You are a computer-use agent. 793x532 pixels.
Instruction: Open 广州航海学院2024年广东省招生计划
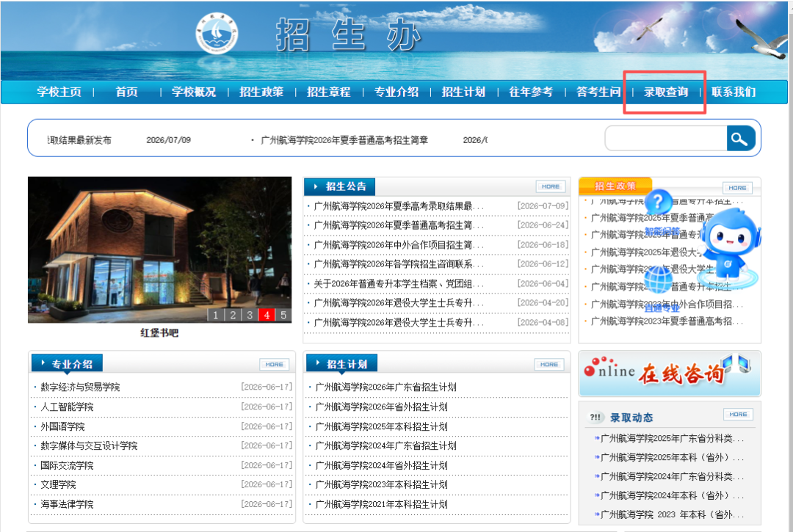[386, 445]
